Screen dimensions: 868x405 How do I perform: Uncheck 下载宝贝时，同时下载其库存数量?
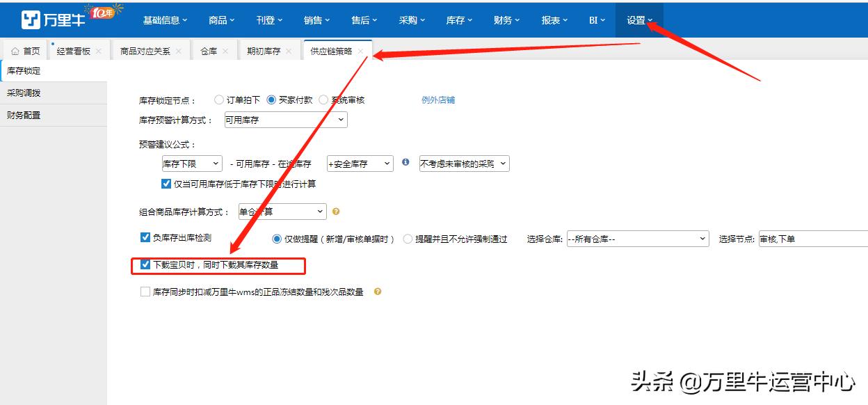click(x=145, y=265)
